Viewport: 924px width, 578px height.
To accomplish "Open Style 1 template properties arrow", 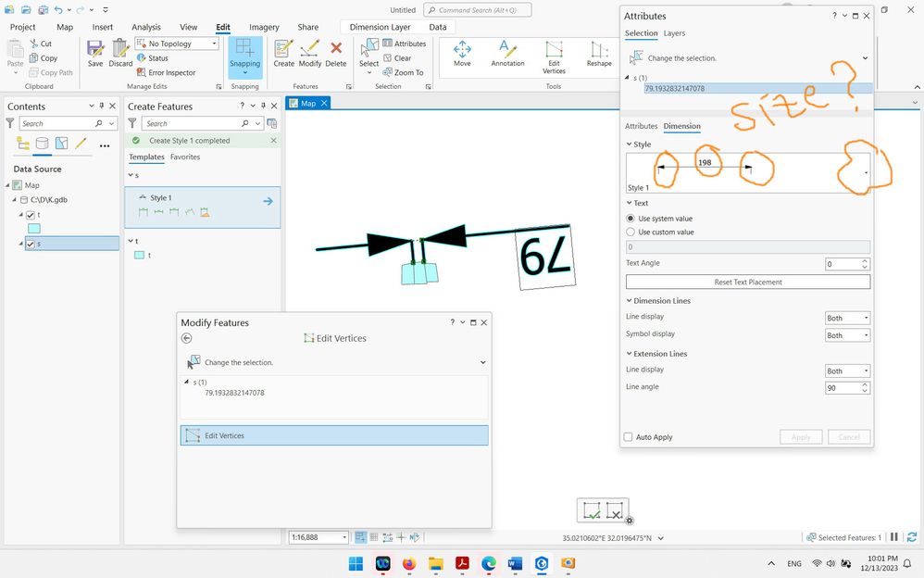I will [x=268, y=201].
